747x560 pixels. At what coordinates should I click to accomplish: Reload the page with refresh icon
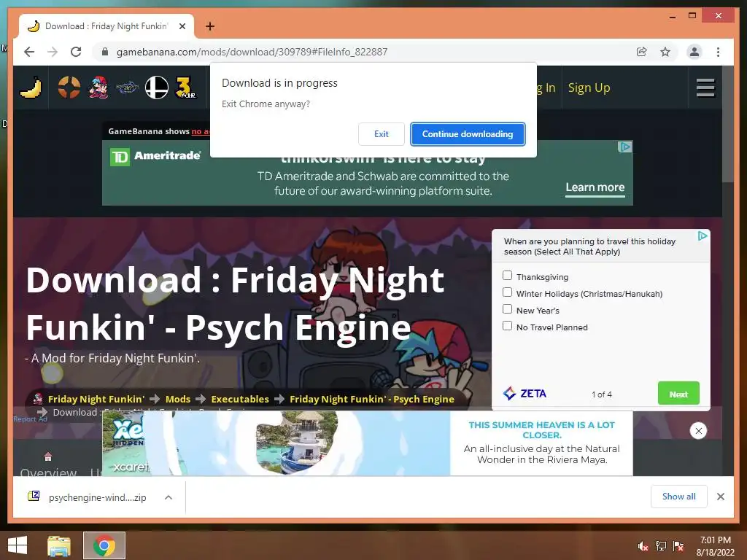click(76, 52)
